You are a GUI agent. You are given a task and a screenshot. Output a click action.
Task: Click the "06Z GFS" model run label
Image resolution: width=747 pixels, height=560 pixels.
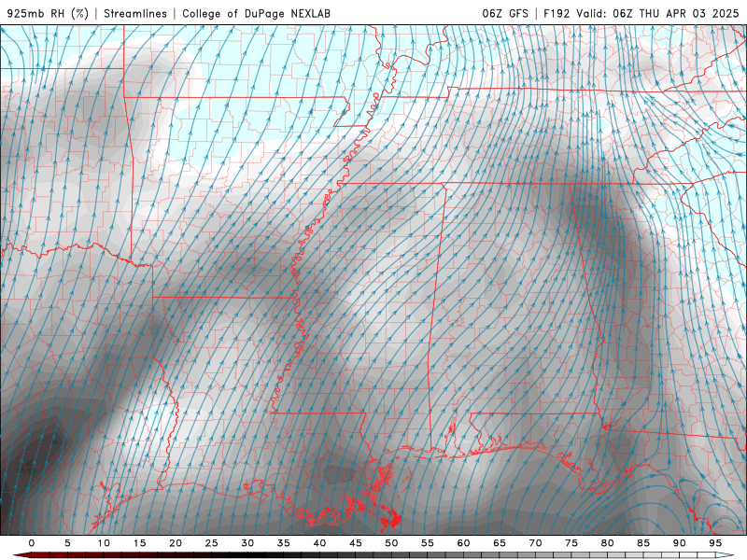point(505,13)
